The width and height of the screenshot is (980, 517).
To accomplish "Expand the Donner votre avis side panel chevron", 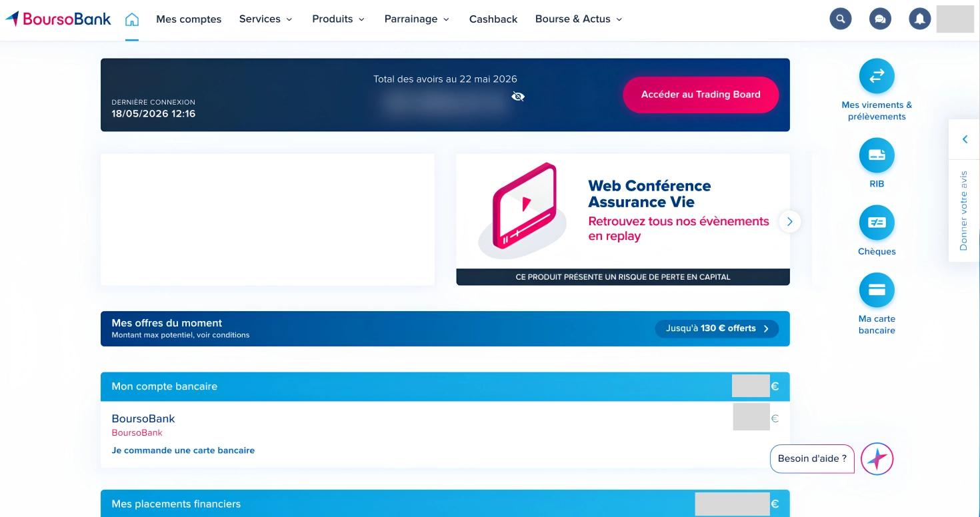I will (x=965, y=139).
